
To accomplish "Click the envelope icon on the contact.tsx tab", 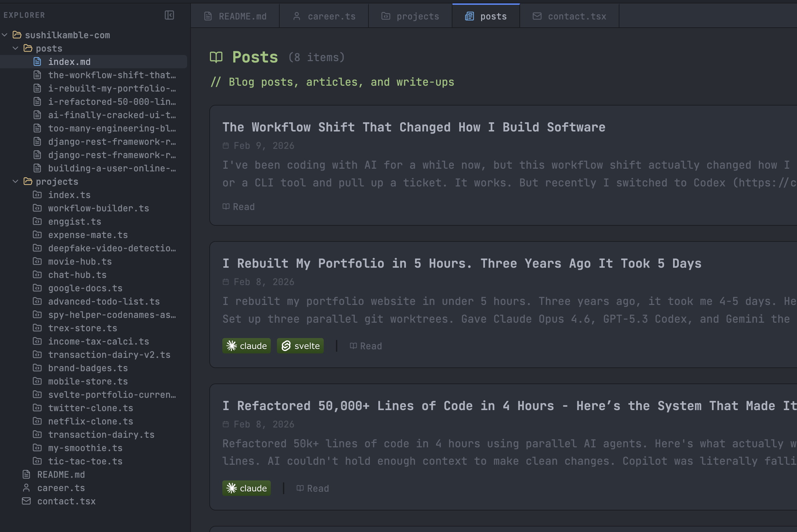I will coord(537,16).
